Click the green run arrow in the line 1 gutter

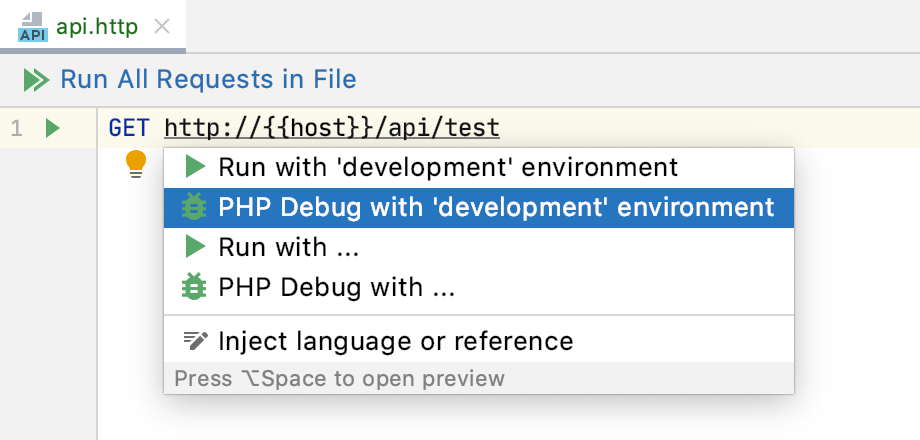tap(53, 128)
